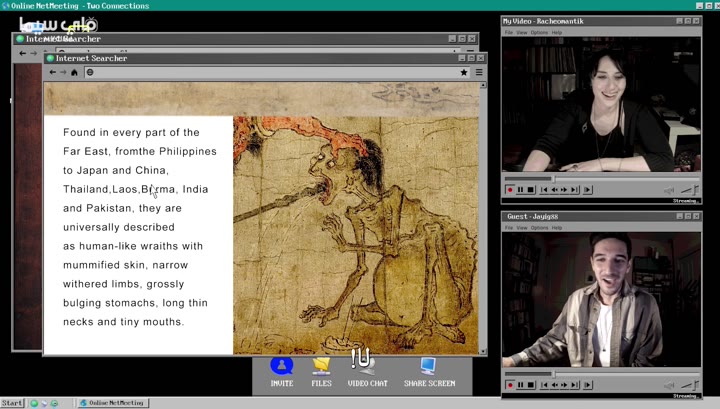The height and width of the screenshot is (409, 720).
Task: Click the Guest Jayig88 seek bar
Action: pos(602,374)
